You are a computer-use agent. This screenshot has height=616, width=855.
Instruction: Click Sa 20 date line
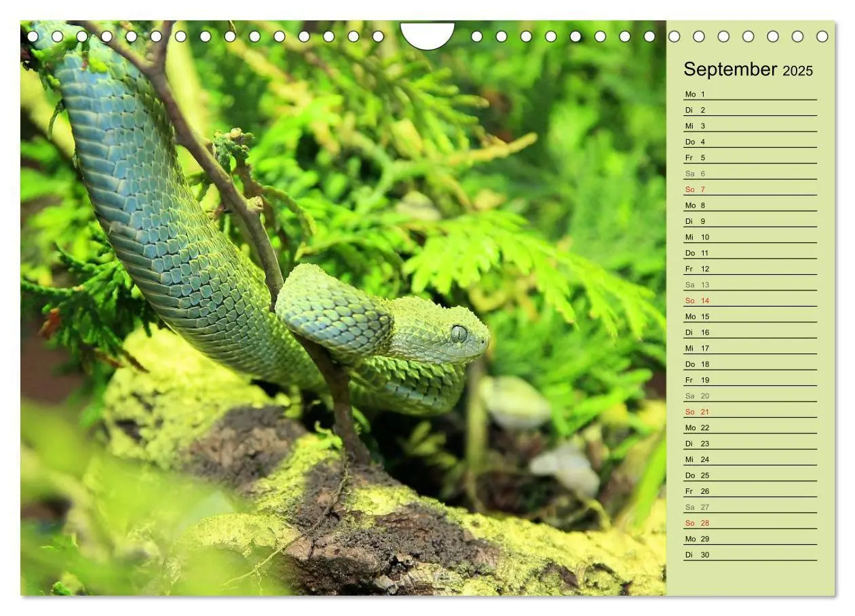(x=750, y=396)
